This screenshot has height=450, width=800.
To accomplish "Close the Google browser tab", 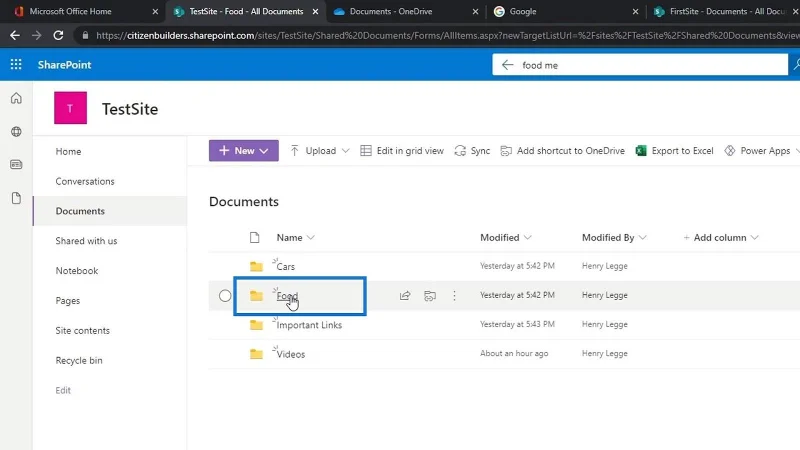I will pyautogui.click(x=635, y=11).
